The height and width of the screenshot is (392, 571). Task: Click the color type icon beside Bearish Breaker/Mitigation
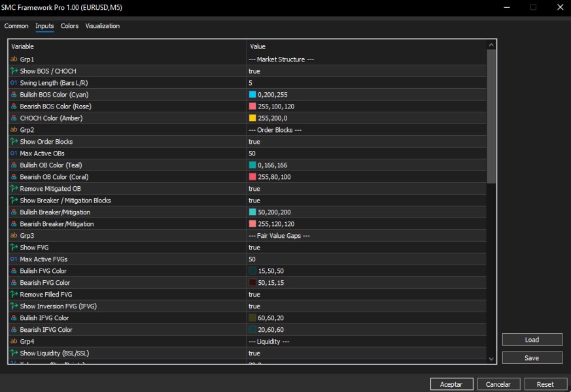(14, 223)
